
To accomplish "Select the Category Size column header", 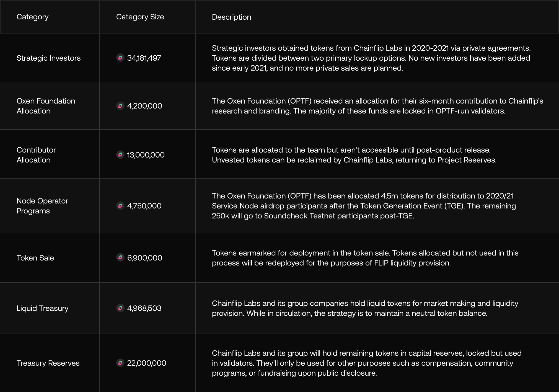I will pos(140,17).
